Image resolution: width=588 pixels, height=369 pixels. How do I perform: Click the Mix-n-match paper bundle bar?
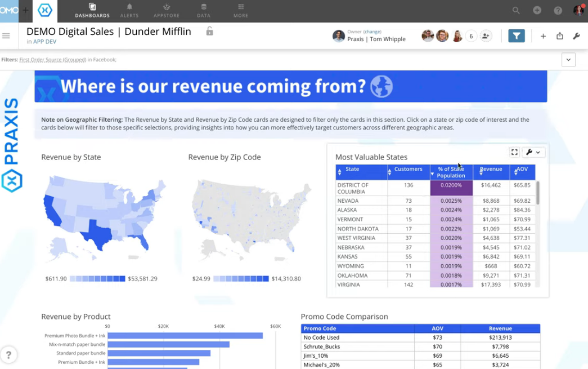[168, 344]
